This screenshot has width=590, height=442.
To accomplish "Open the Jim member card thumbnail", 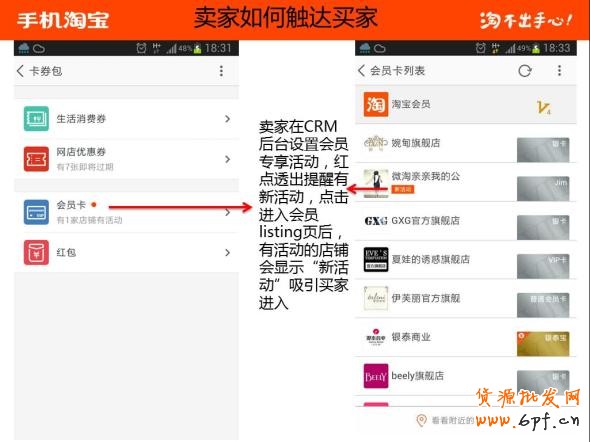I will (x=543, y=189).
